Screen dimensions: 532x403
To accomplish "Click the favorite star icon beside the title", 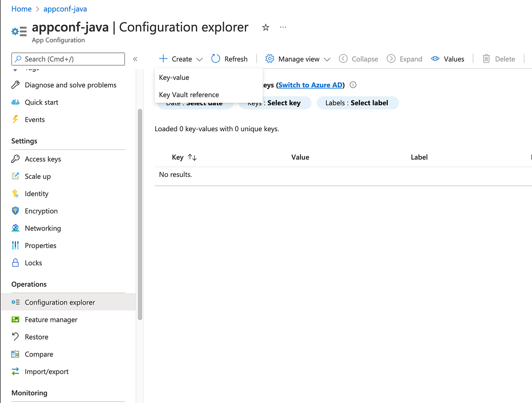I will (266, 27).
